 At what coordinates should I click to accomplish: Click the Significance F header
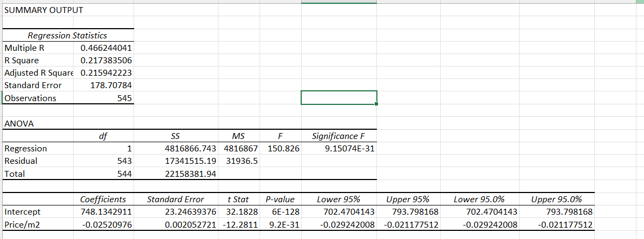point(338,136)
